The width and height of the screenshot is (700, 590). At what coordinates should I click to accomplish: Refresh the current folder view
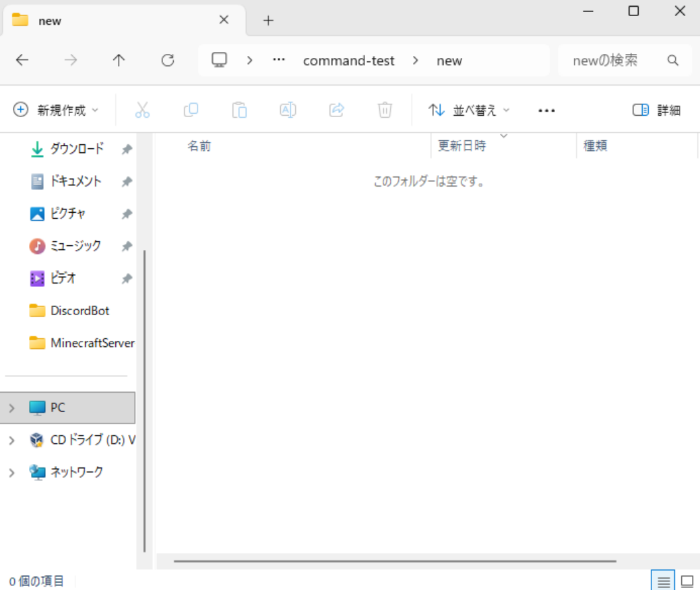[x=168, y=61]
